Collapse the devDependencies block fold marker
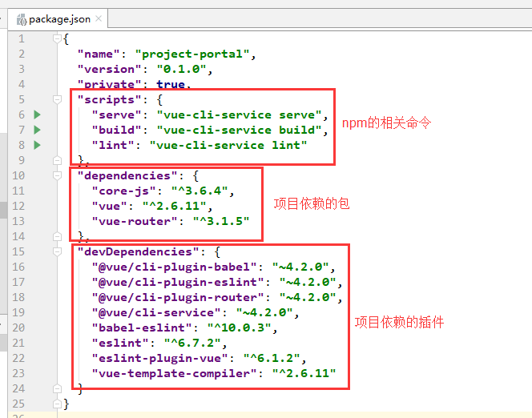Screen dimensions: 532x418 coord(57,251)
